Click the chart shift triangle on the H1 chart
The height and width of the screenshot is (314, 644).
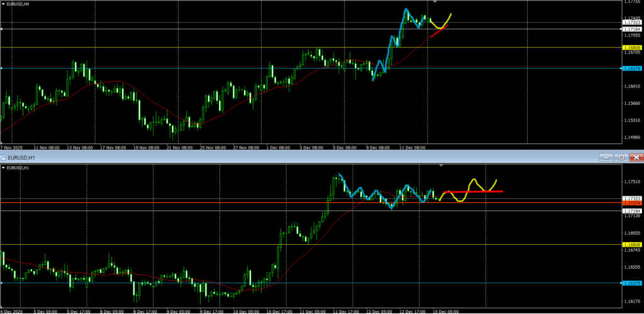click(x=441, y=165)
